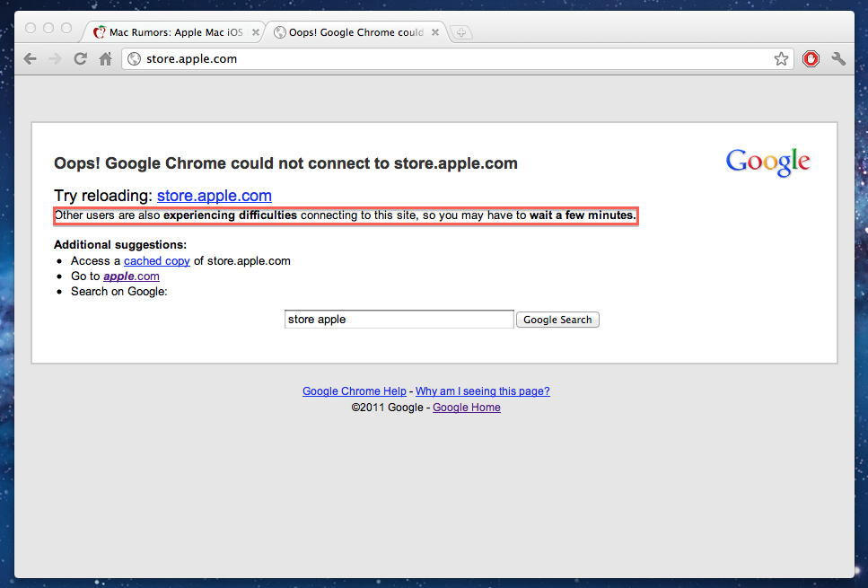Click the Additional suggestions: heading text
The image size is (868, 588).
click(120, 245)
